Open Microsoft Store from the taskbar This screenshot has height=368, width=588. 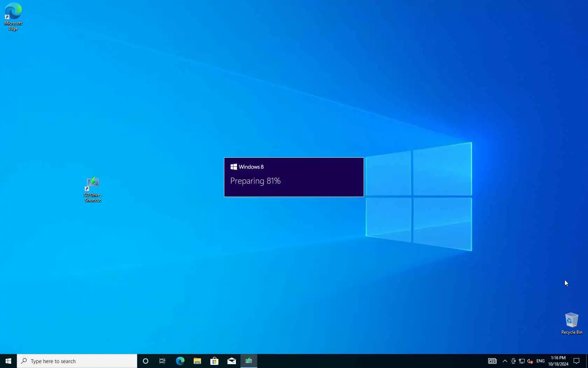coord(214,361)
